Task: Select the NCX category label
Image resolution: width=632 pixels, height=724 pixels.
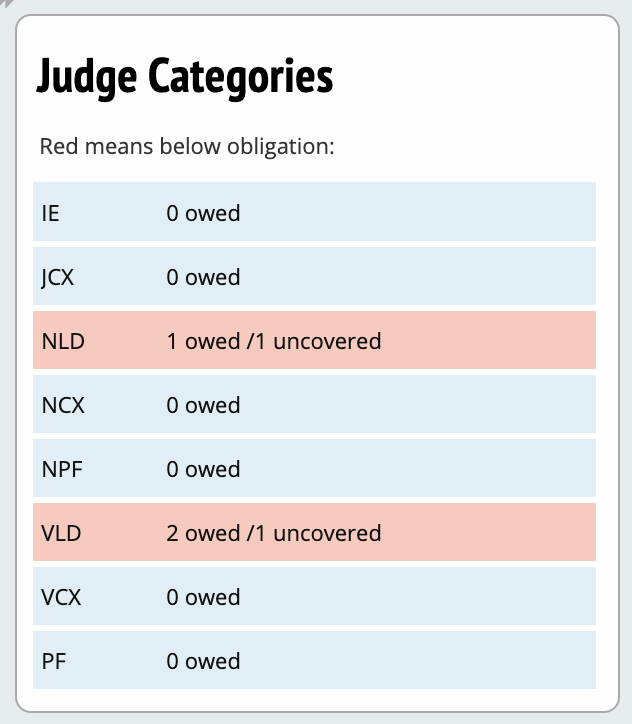Action: click(63, 405)
